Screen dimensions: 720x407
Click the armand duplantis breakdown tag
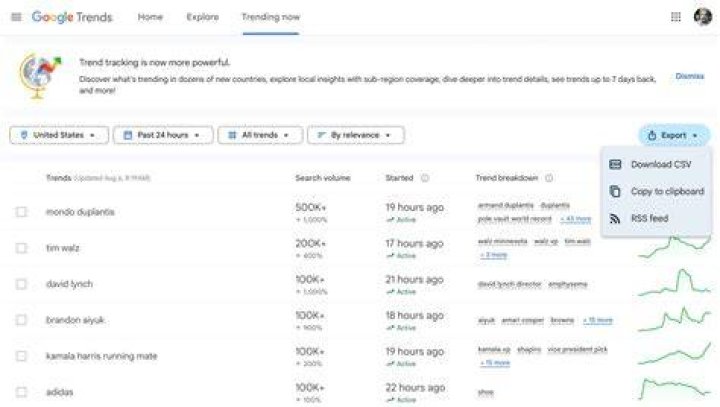pos(506,205)
